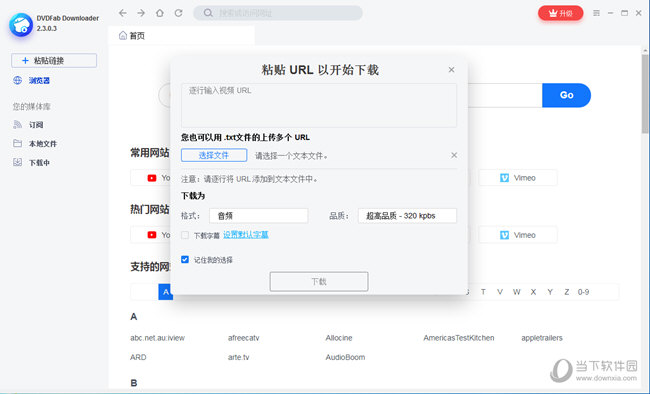This screenshot has width=650, height=394.
Task: Click the search magnifier icon
Action: click(208, 13)
